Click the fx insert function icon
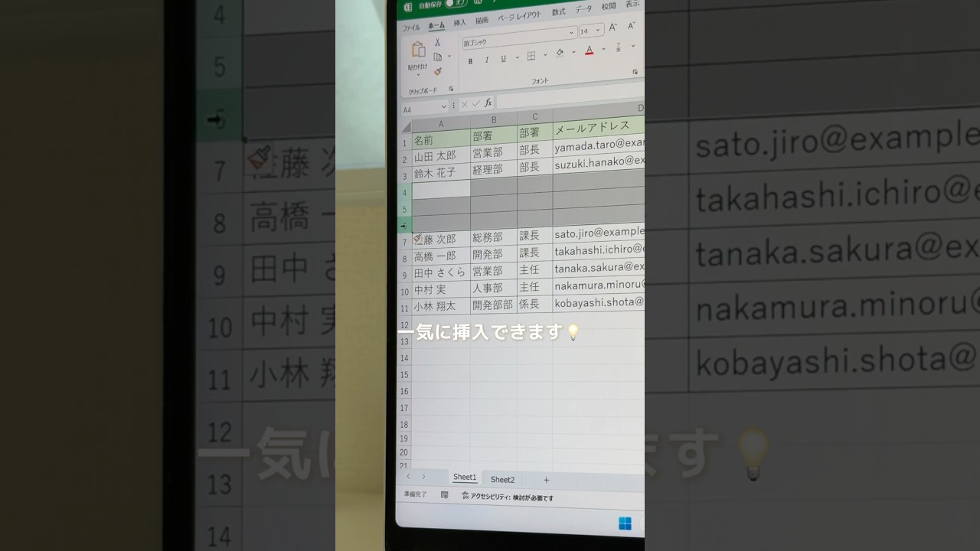The image size is (980, 551). click(488, 103)
